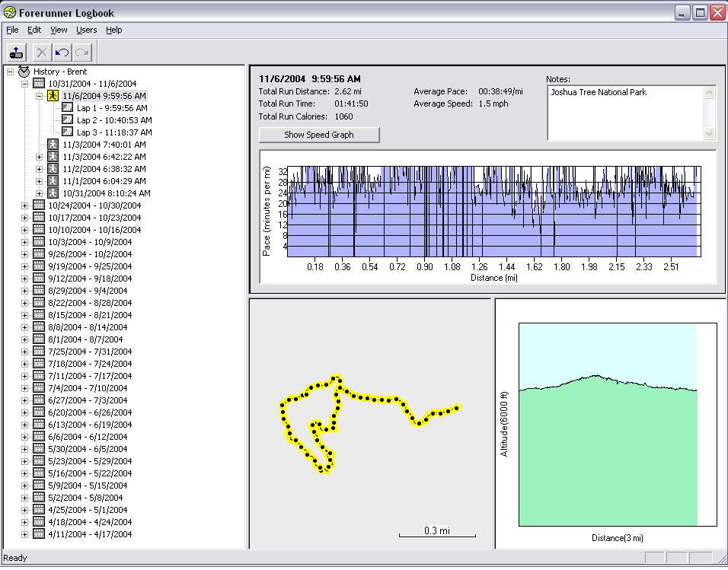
Task: Click calendar icon for week 9/19/2004 - 9/25/2004
Action: (x=39, y=266)
